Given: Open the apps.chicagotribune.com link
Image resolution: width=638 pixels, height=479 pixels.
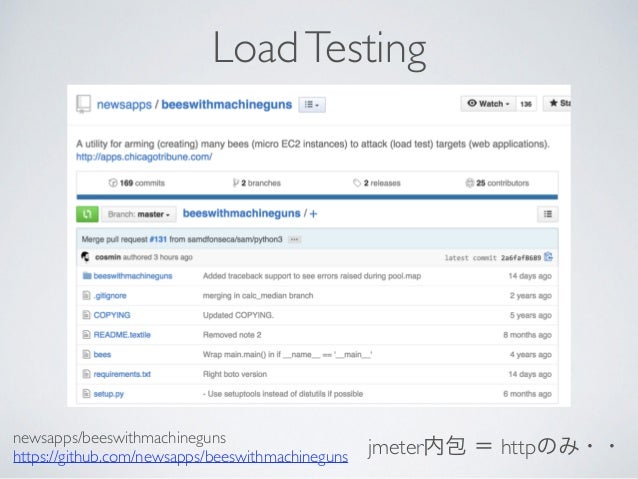Looking at the screenshot, I should [x=144, y=157].
